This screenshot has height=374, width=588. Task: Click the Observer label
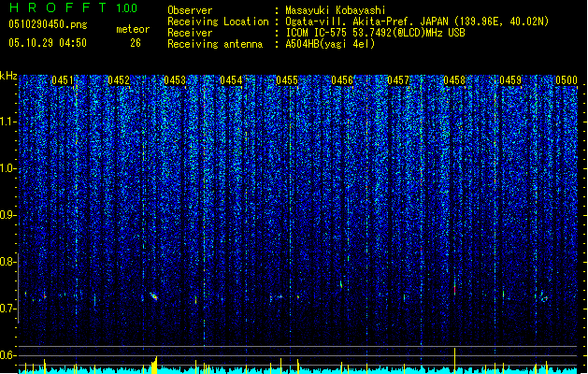(190, 10)
